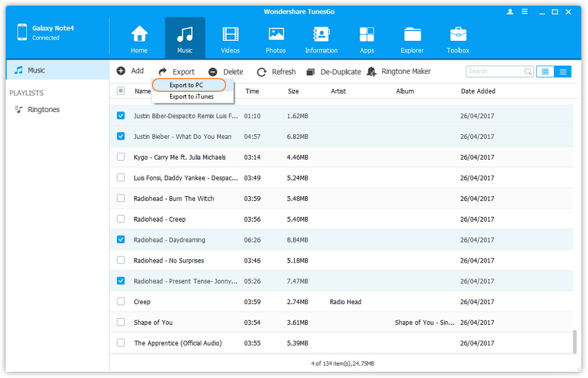Check the Radiohead - Creep song checkbox

tap(121, 219)
